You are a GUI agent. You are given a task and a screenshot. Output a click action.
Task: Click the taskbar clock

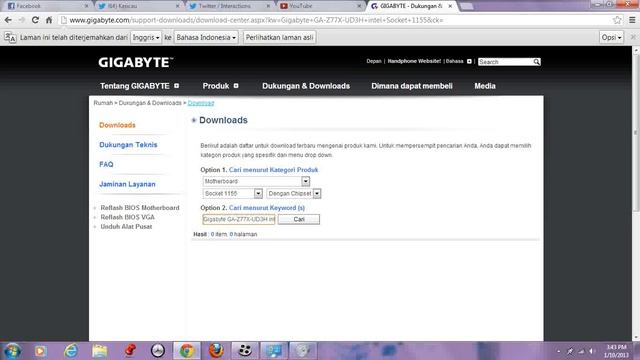click(616, 351)
